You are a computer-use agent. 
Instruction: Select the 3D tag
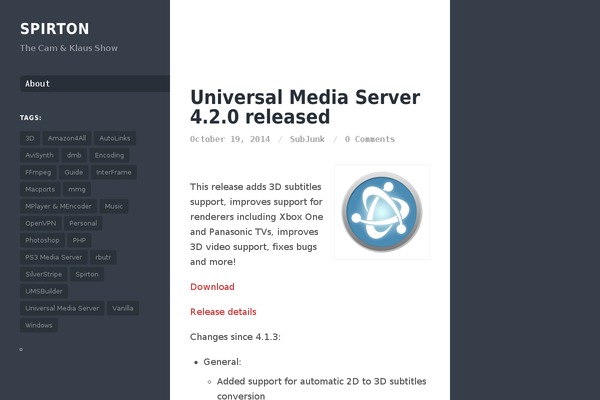pyautogui.click(x=30, y=138)
